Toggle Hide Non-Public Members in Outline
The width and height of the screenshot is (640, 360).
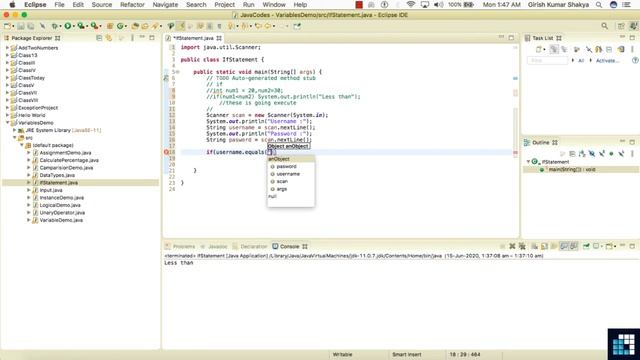(x=611, y=153)
